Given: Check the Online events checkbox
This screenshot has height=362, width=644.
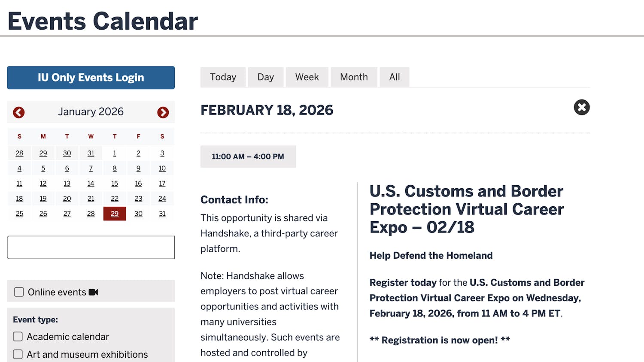Looking at the screenshot, I should (19, 292).
